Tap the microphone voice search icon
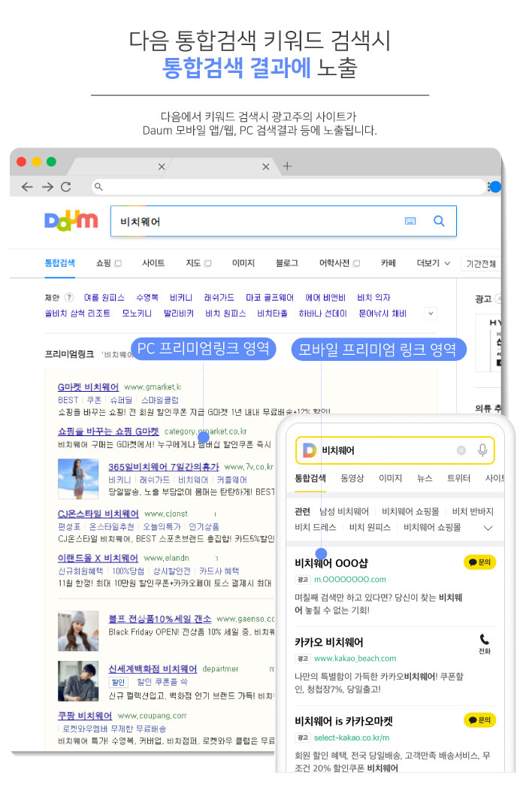The image size is (526, 812). [482, 450]
